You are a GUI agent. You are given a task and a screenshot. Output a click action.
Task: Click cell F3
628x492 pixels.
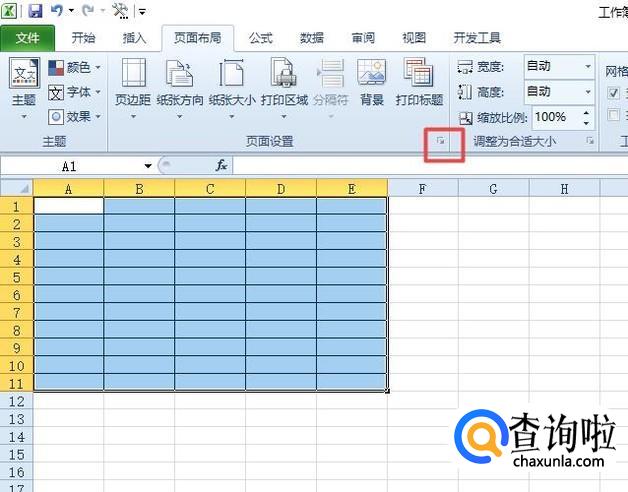(423, 241)
